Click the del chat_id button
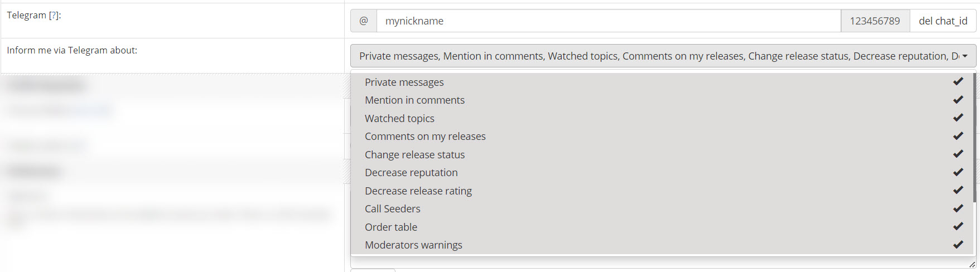Viewport: 980px width, 272px height. (943, 21)
